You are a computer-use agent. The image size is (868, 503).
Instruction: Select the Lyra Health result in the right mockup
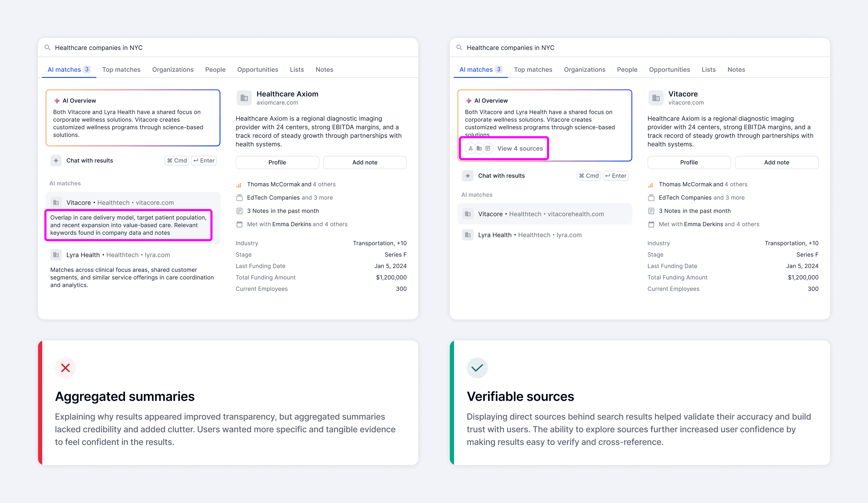545,235
